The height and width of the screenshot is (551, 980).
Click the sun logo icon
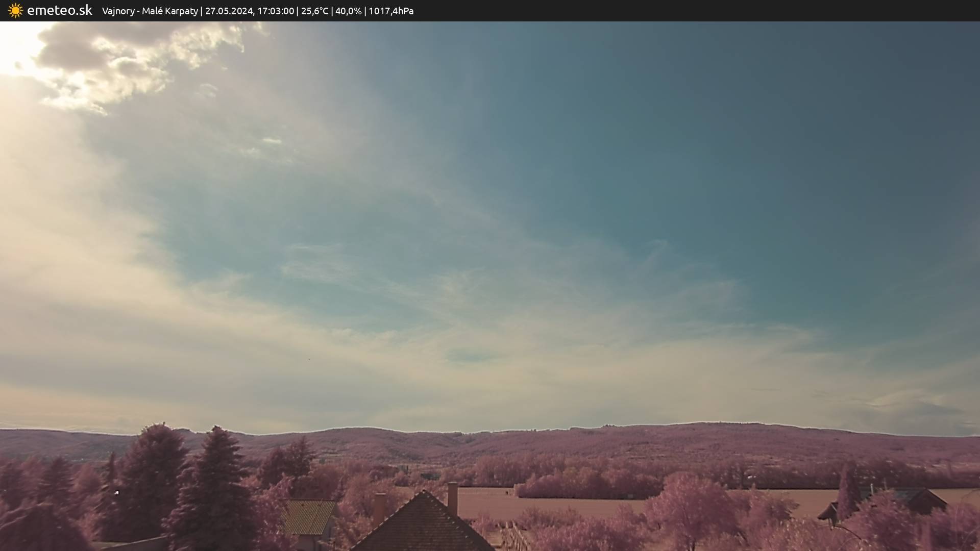(x=15, y=11)
